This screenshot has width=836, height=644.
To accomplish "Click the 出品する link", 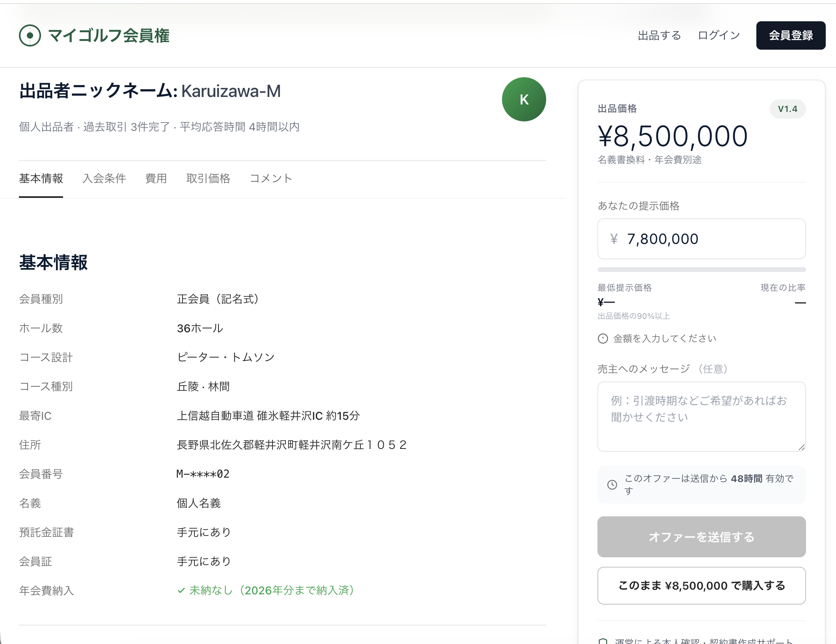I will [x=659, y=35].
